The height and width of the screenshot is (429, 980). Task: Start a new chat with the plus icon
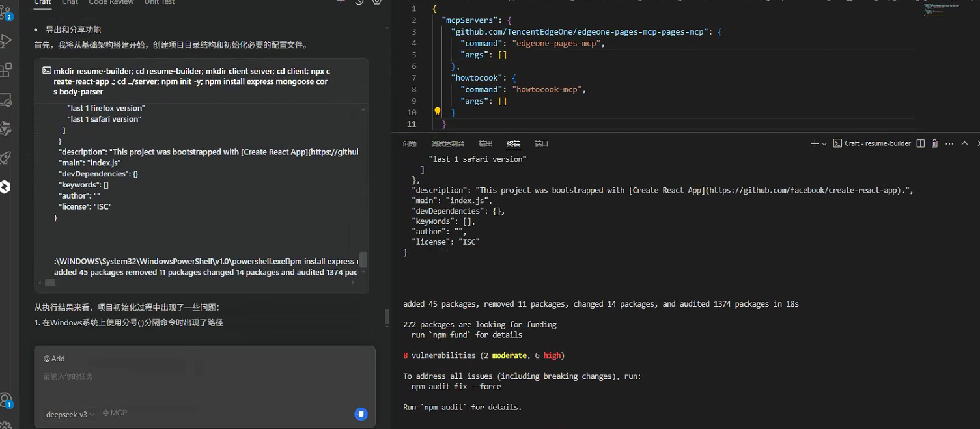click(x=341, y=2)
